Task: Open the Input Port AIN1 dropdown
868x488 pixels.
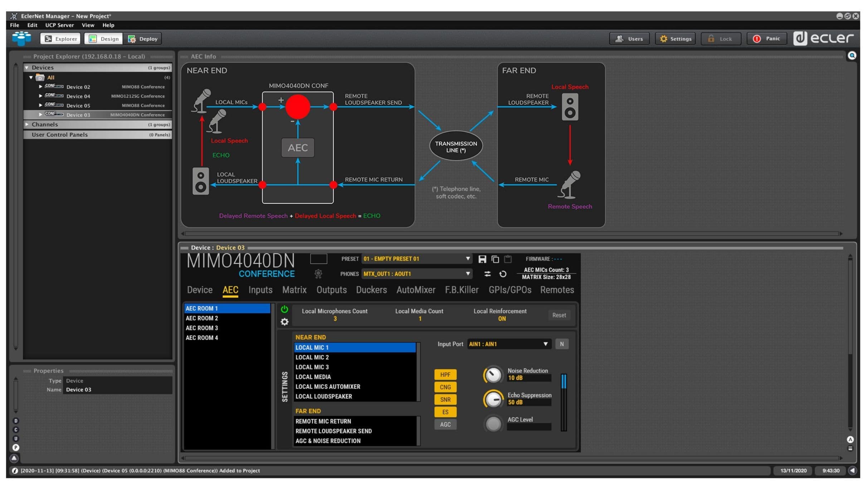Action: 509,344
